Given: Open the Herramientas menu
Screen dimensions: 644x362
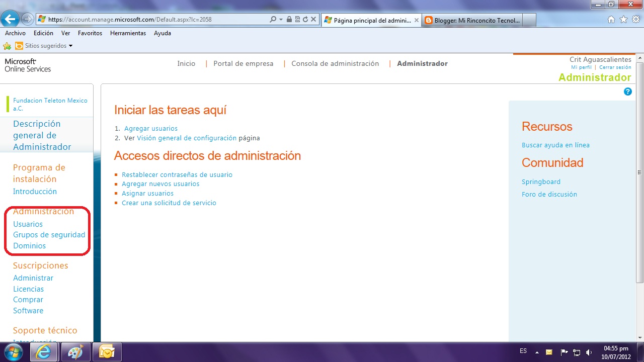Looking at the screenshot, I should tap(128, 33).
